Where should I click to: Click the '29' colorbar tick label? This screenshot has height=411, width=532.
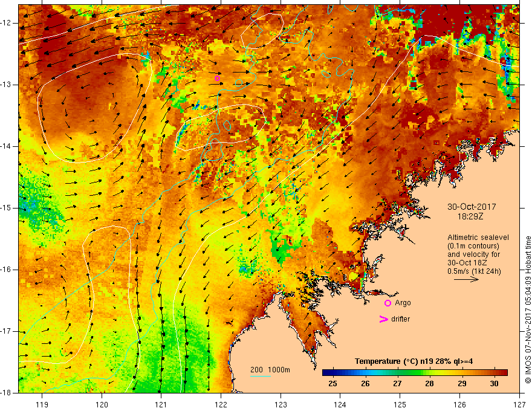point(462,384)
